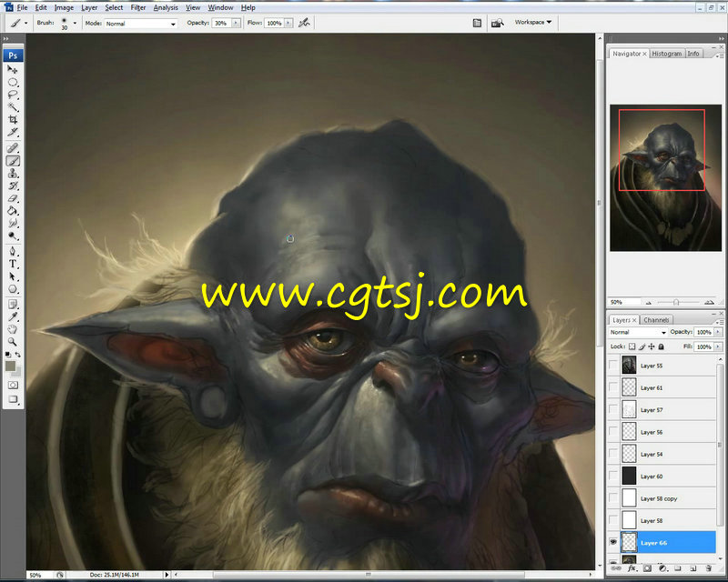Open the Filter menu
Image resolution: width=728 pixels, height=582 pixels.
138,7
